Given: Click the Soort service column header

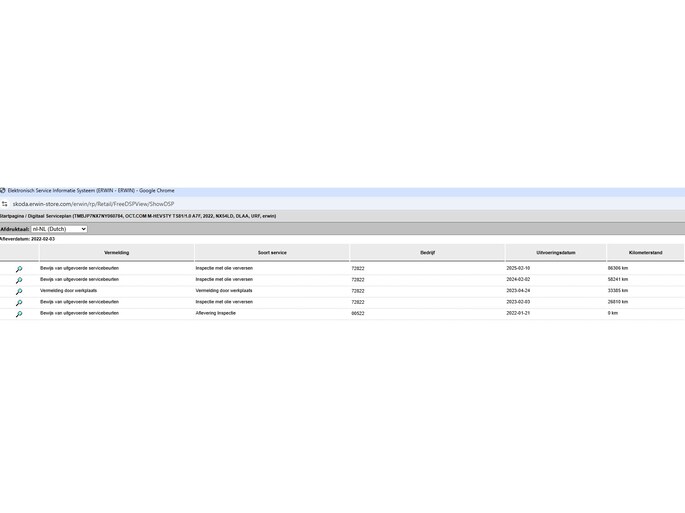Looking at the screenshot, I should [x=271, y=253].
